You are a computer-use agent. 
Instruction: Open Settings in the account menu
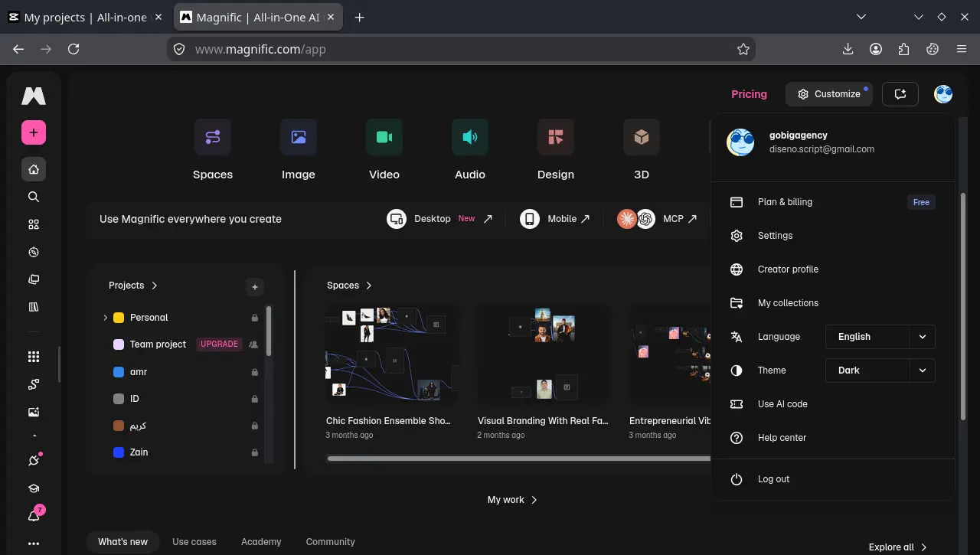pos(832,236)
